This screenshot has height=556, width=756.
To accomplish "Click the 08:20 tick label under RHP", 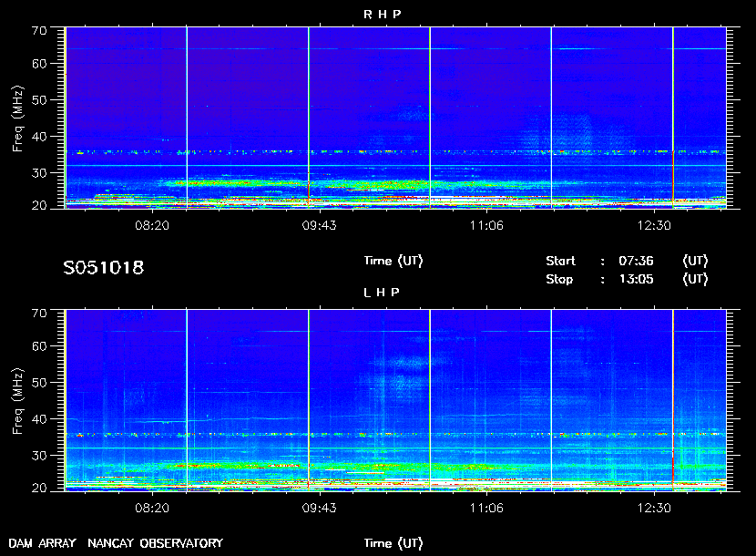I will [152, 225].
